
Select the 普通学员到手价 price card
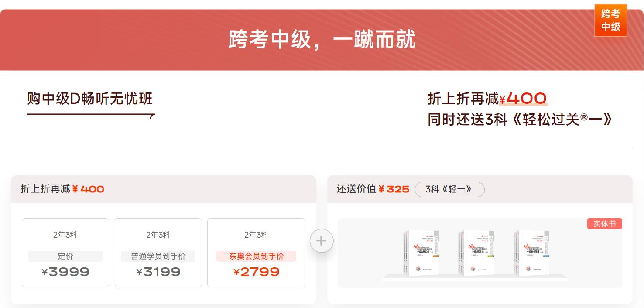(158, 253)
